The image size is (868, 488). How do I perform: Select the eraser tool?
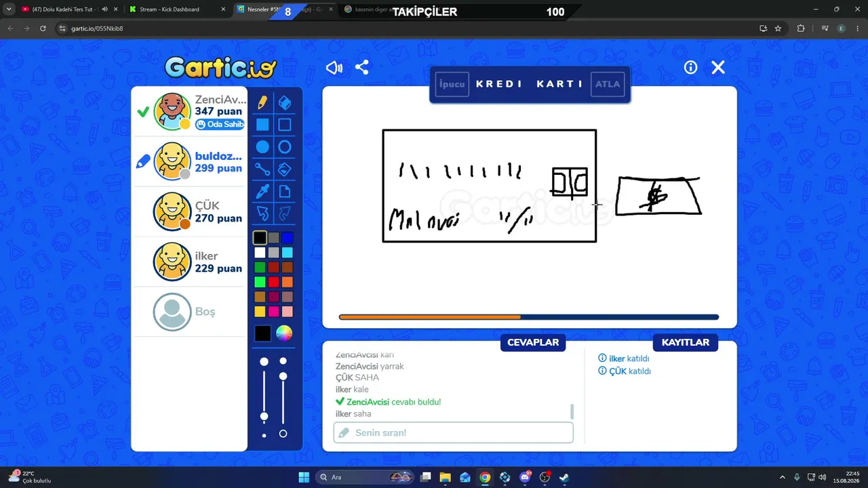point(285,102)
